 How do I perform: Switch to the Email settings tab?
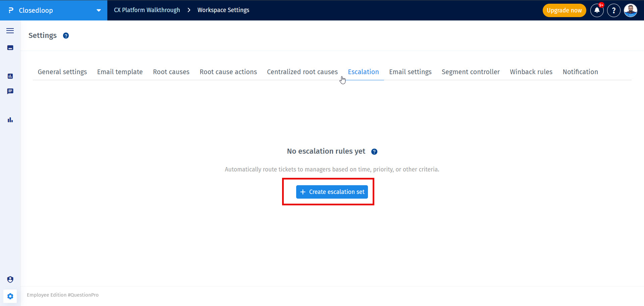[x=410, y=72]
